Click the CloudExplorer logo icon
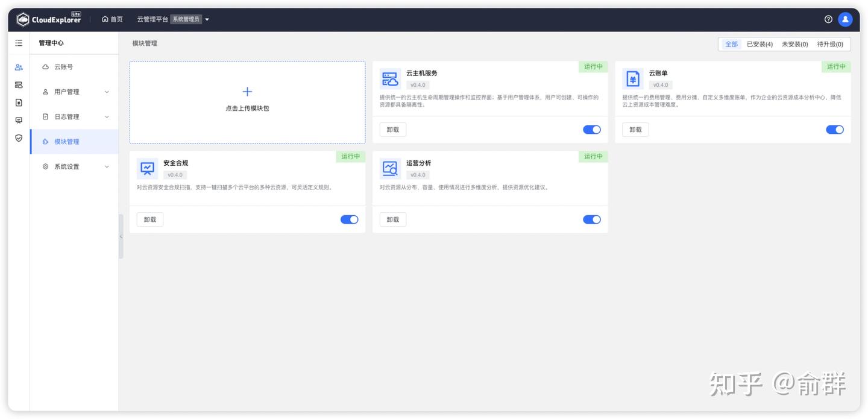868x419 pixels. pyautogui.click(x=23, y=19)
